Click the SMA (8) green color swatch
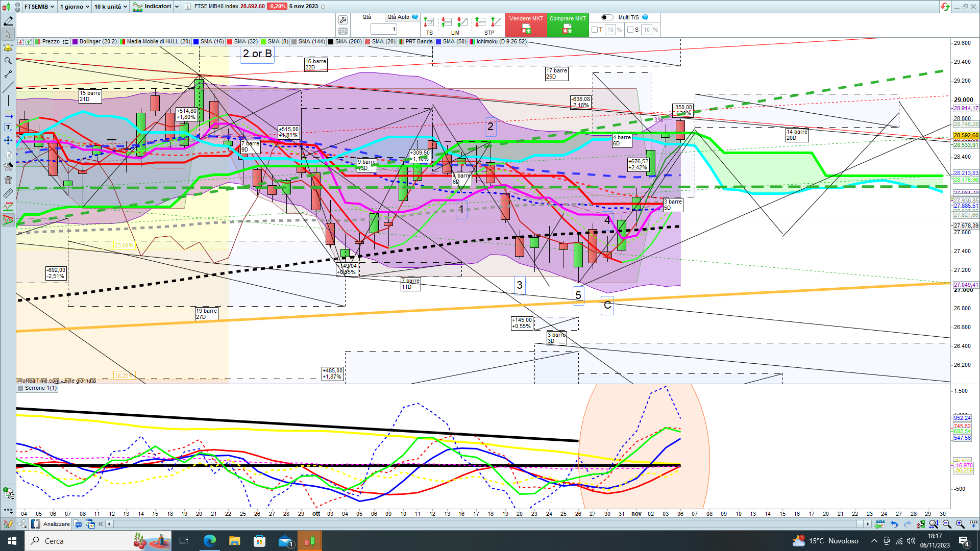 pyautogui.click(x=263, y=42)
